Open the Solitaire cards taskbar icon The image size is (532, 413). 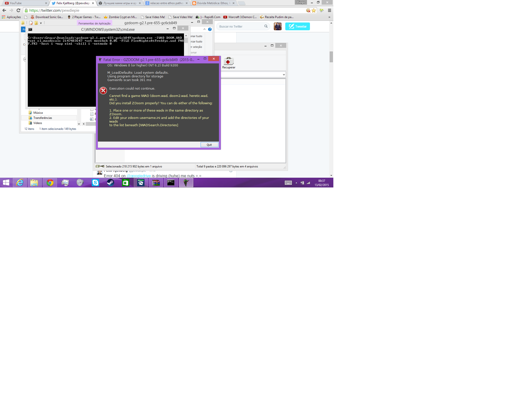click(x=141, y=183)
